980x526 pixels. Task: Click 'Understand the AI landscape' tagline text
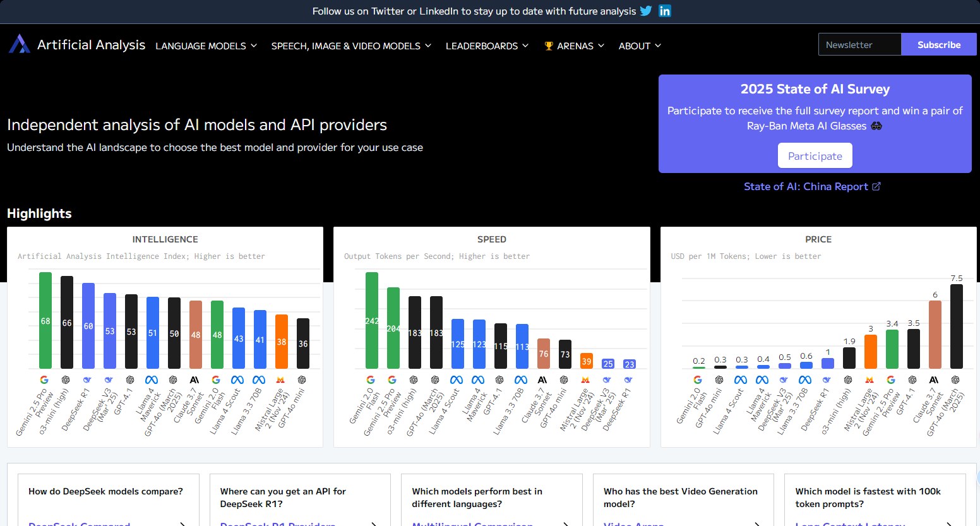tap(215, 147)
